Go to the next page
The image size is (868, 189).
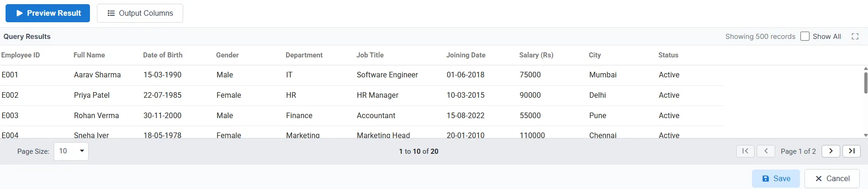point(830,151)
